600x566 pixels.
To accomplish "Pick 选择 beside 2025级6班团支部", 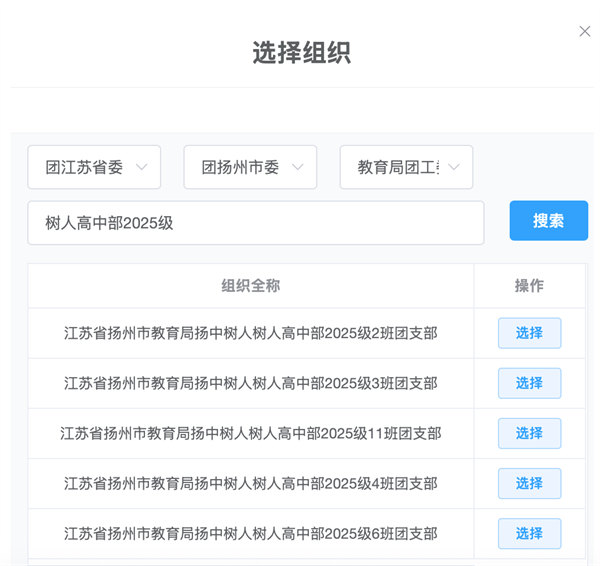I will click(x=529, y=533).
